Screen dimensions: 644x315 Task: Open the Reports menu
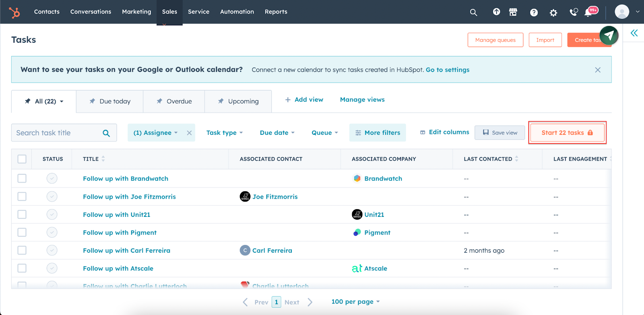click(x=276, y=12)
